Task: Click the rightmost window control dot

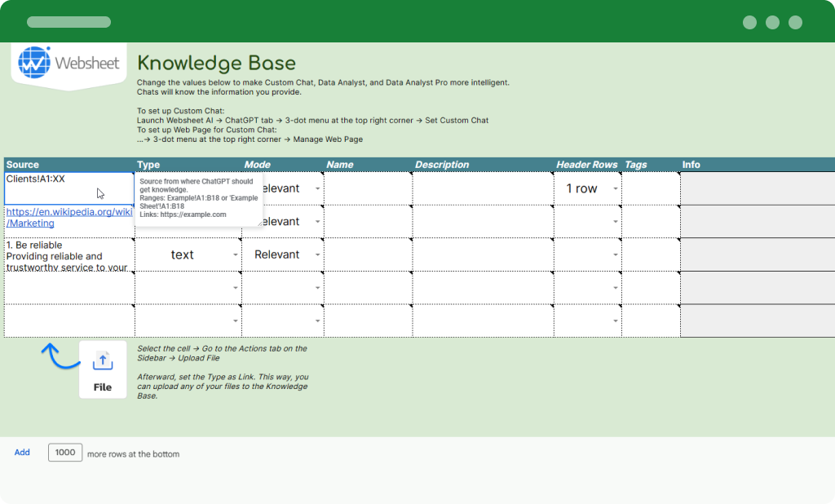Action: click(795, 23)
